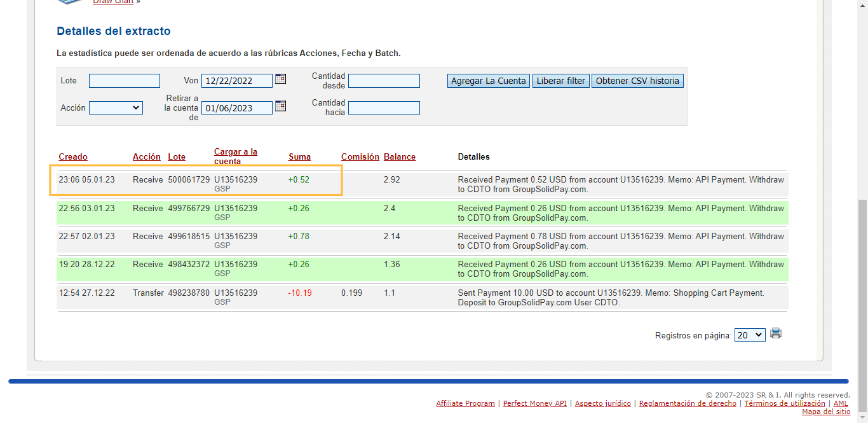Viewport: 868px width, 423px height.
Task: Sort by the Acción column header
Action: (147, 157)
